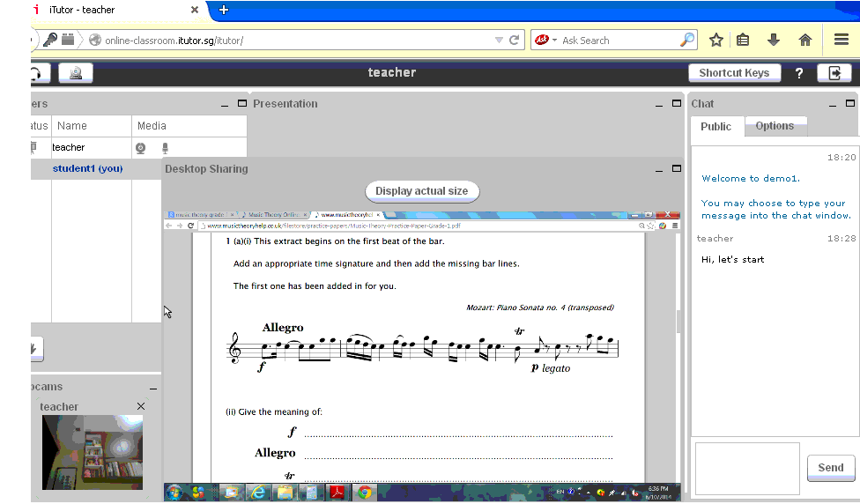Select student1 (you) in users list

coord(88,169)
